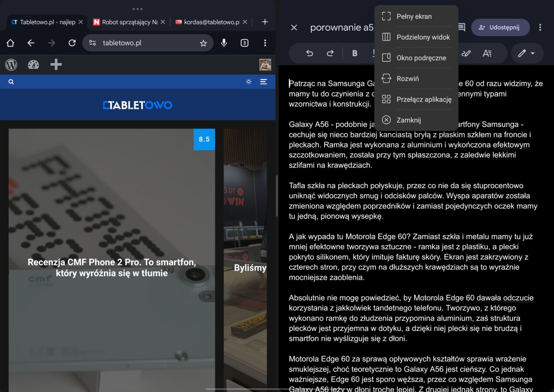Reload the tabletowo.pl page
Viewport: 554px width, 392px height.
coord(72,43)
